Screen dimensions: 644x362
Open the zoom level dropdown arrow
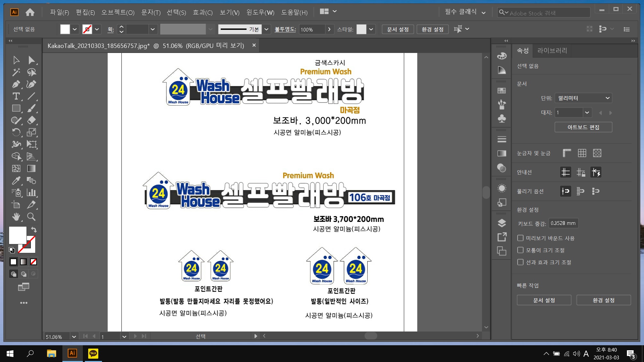[74, 337]
